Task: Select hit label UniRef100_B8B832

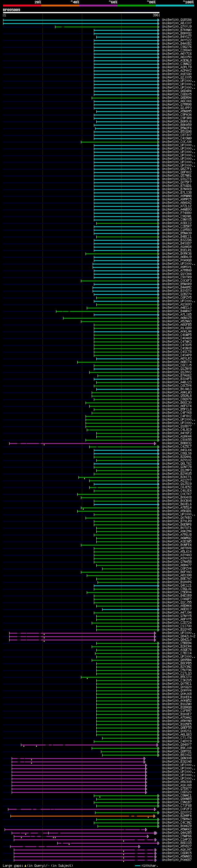Action: click(177, 443)
